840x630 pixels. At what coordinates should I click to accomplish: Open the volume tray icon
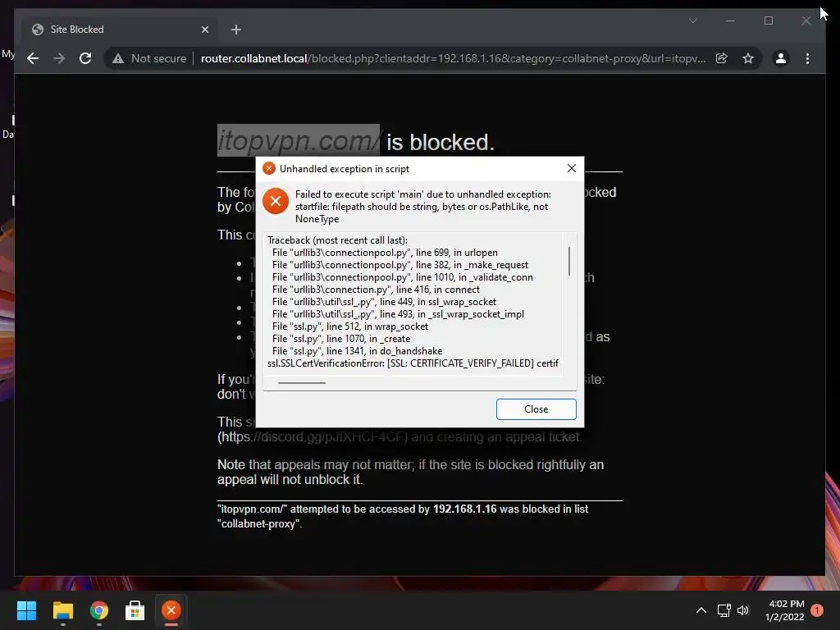[743, 610]
